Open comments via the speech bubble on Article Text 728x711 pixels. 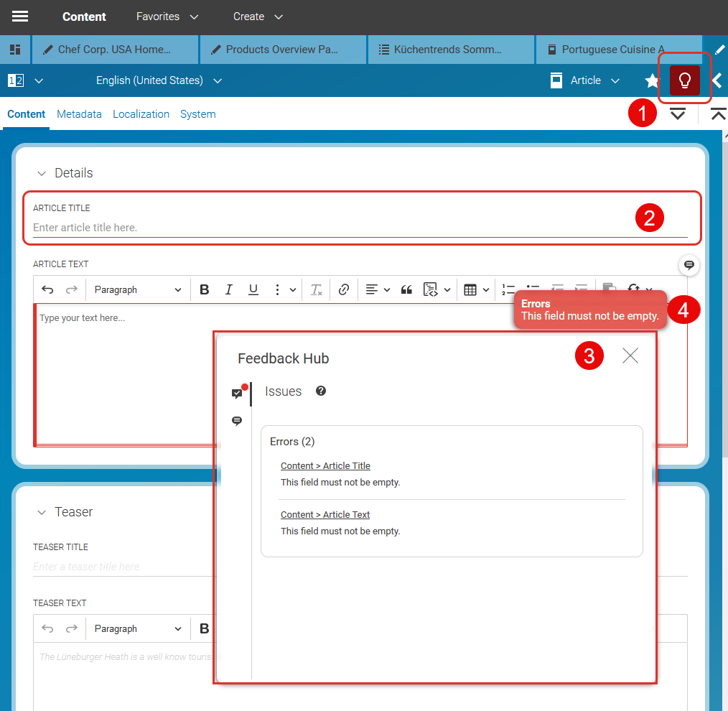(x=689, y=265)
